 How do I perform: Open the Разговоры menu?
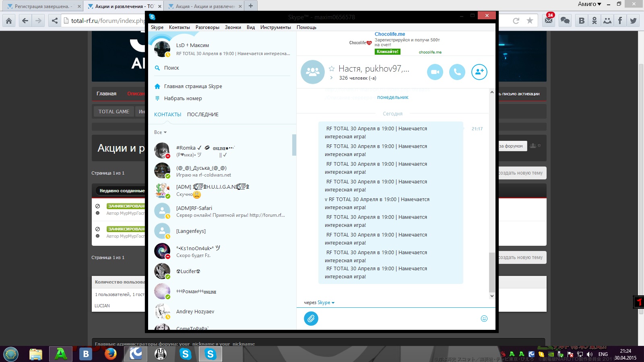[207, 27]
